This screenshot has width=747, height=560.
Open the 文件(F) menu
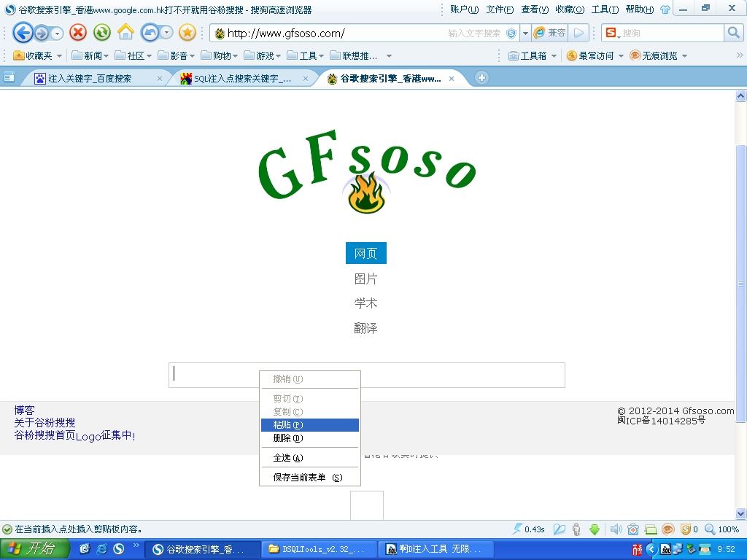coord(500,9)
